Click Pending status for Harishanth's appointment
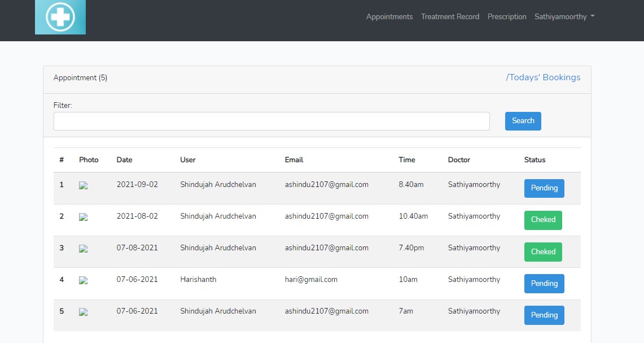Viewport: 644px width, 343px height. (x=544, y=283)
